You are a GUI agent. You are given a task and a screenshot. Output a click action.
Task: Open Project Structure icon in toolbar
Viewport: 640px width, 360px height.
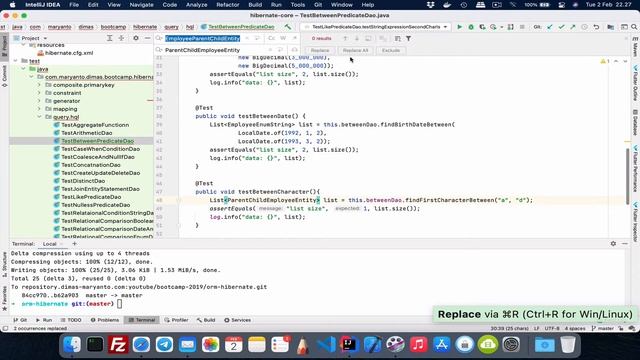coord(611,27)
